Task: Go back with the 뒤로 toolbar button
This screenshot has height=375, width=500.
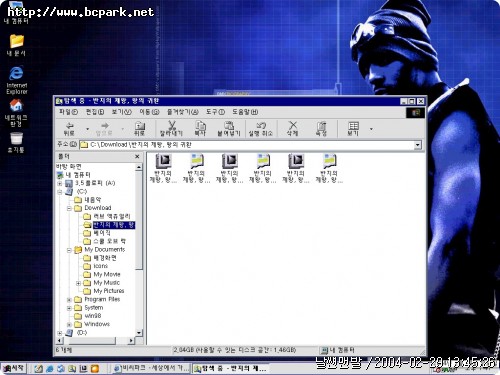Action: [x=69, y=129]
